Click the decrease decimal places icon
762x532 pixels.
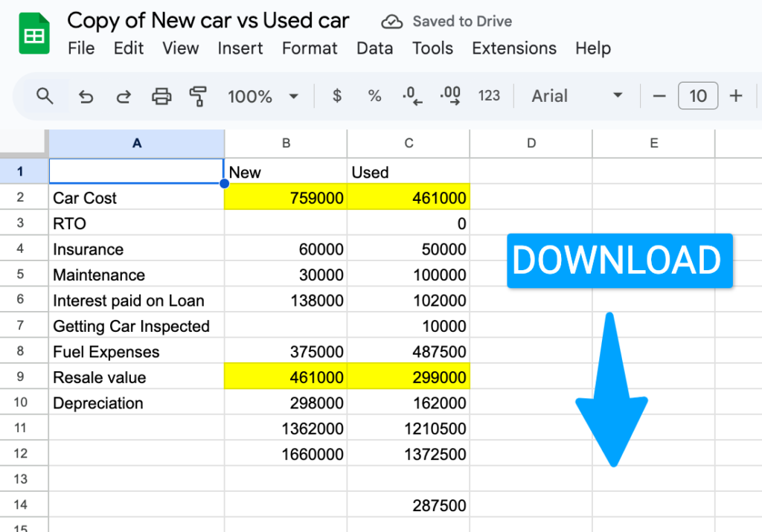point(412,96)
